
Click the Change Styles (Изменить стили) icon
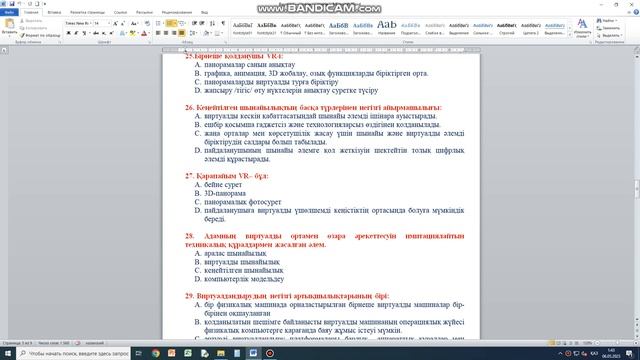point(582,28)
